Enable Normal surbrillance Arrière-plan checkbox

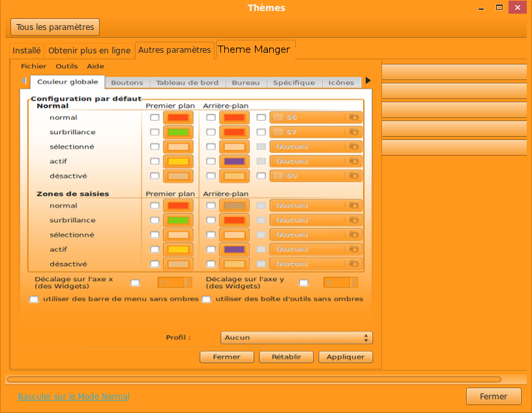(211, 132)
